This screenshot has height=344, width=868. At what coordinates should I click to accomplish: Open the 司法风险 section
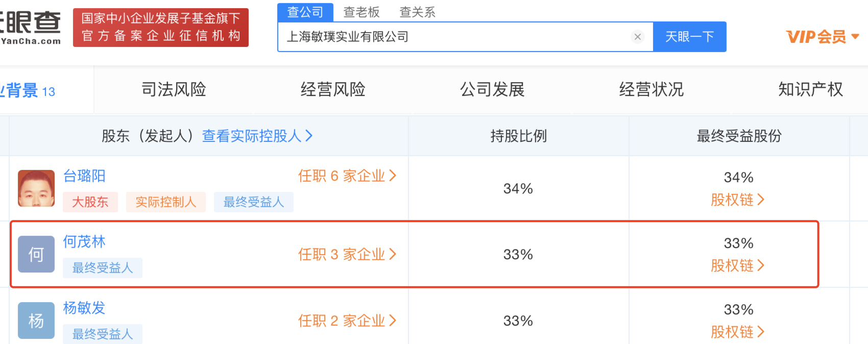click(174, 89)
